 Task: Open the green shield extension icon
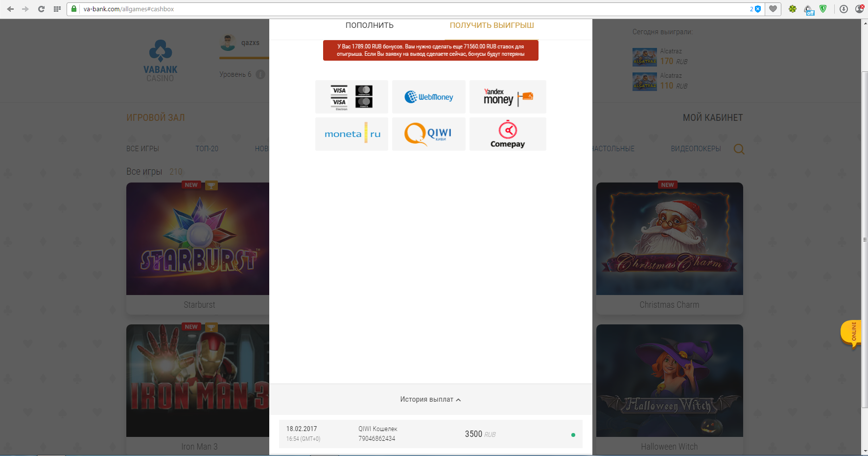(x=823, y=9)
